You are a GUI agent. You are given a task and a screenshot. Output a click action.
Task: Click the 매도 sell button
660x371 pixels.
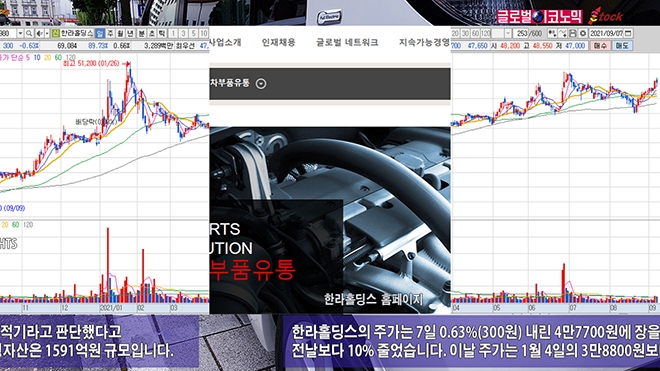(x=622, y=46)
